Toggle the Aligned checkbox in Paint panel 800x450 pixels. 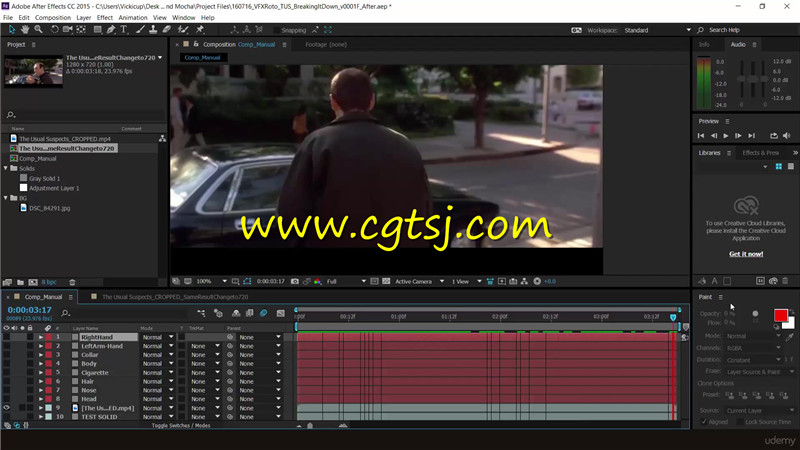tap(704, 421)
